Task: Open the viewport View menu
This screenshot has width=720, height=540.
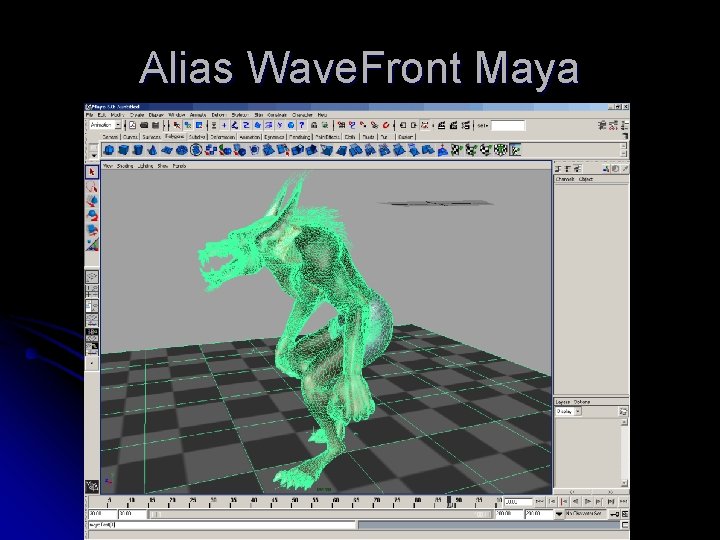Action: click(x=107, y=166)
